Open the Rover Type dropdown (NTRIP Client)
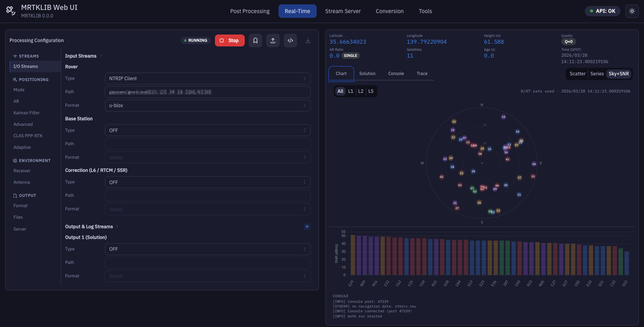The image size is (644, 327). (207, 79)
